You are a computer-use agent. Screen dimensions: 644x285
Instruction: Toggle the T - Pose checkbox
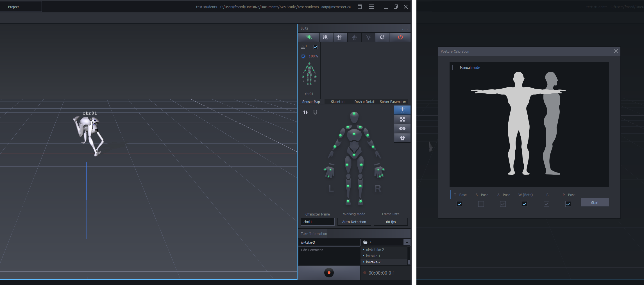[459, 204]
